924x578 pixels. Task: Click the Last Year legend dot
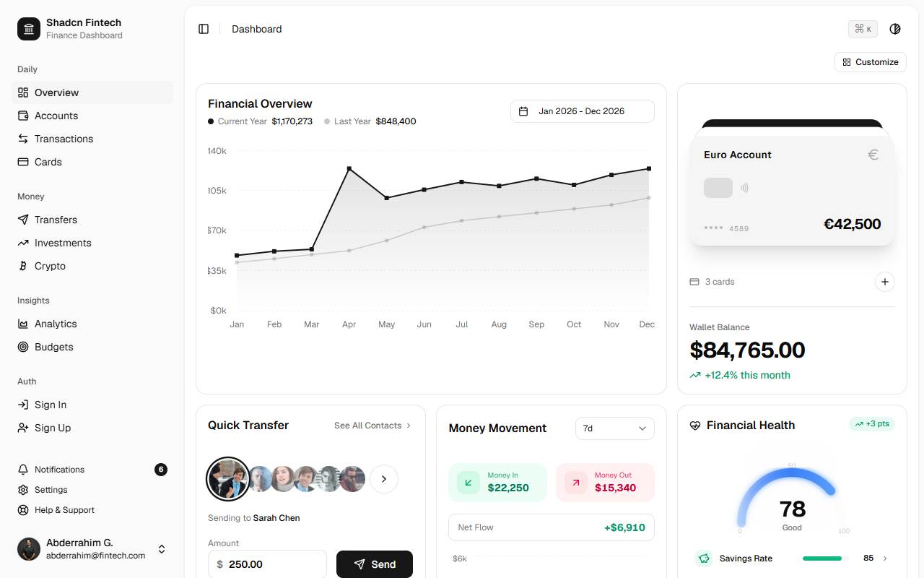click(x=327, y=121)
